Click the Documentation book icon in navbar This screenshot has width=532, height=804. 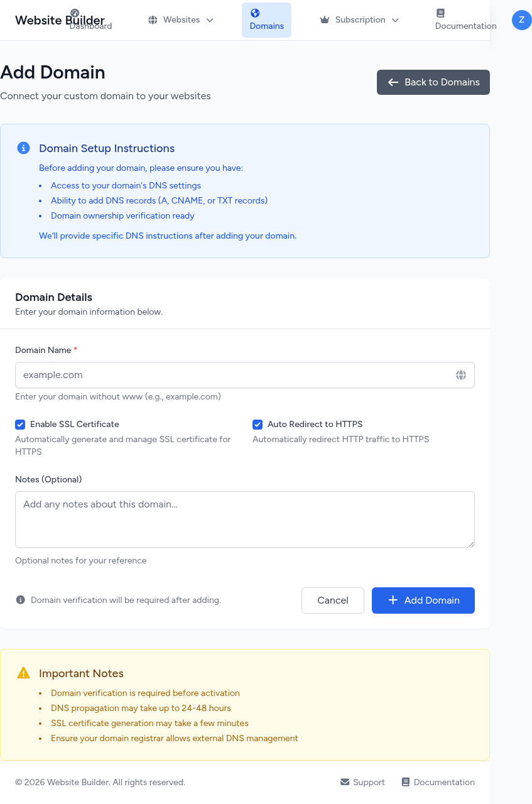point(440,13)
